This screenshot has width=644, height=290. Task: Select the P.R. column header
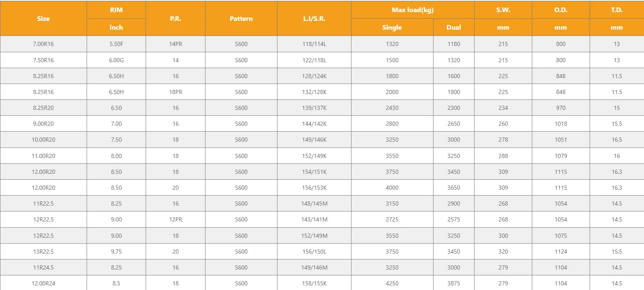pyautogui.click(x=175, y=19)
